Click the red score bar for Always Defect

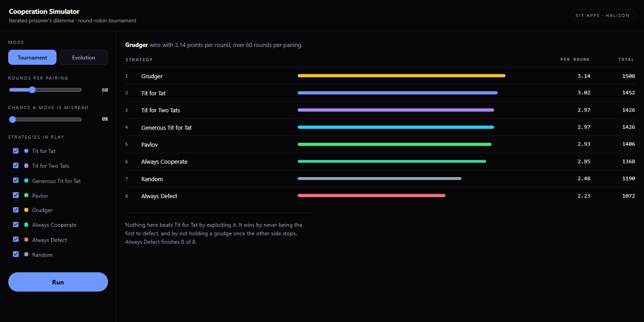pos(372,195)
